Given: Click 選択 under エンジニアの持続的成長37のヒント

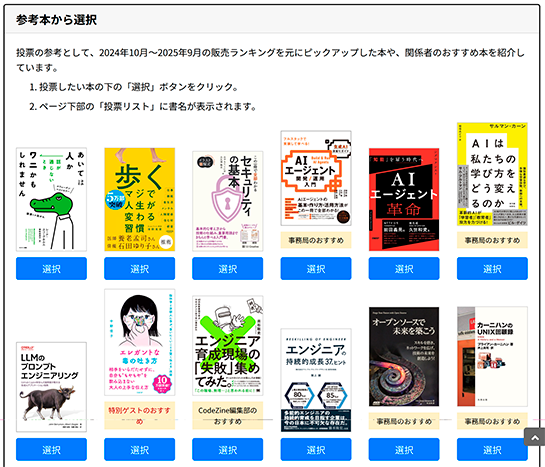Looking at the screenshot, I should tap(316, 450).
